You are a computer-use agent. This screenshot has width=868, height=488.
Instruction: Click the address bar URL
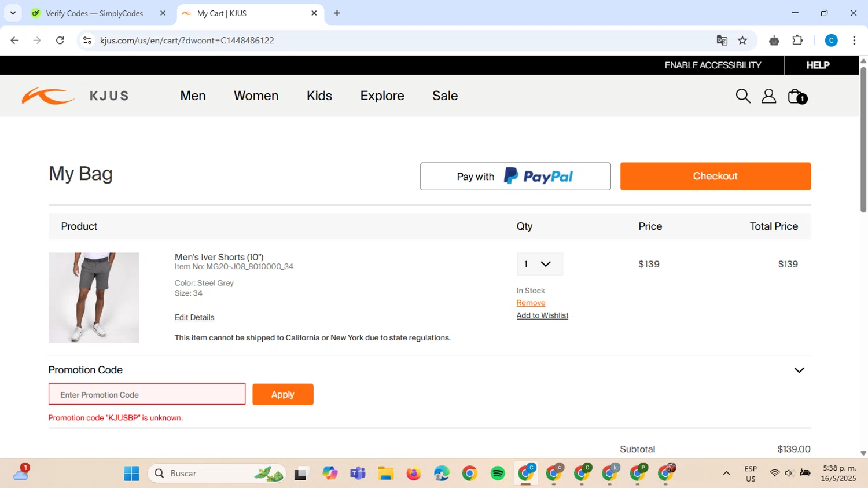187,41
